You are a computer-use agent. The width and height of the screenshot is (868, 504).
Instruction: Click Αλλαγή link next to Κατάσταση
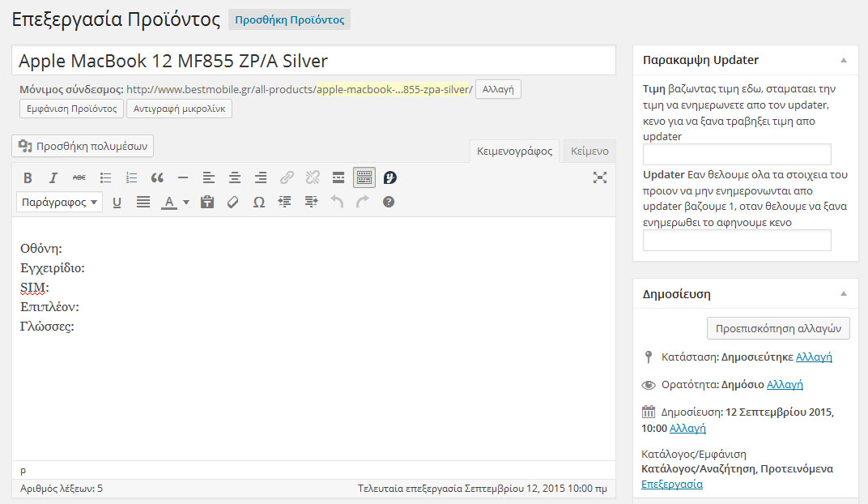[814, 357]
